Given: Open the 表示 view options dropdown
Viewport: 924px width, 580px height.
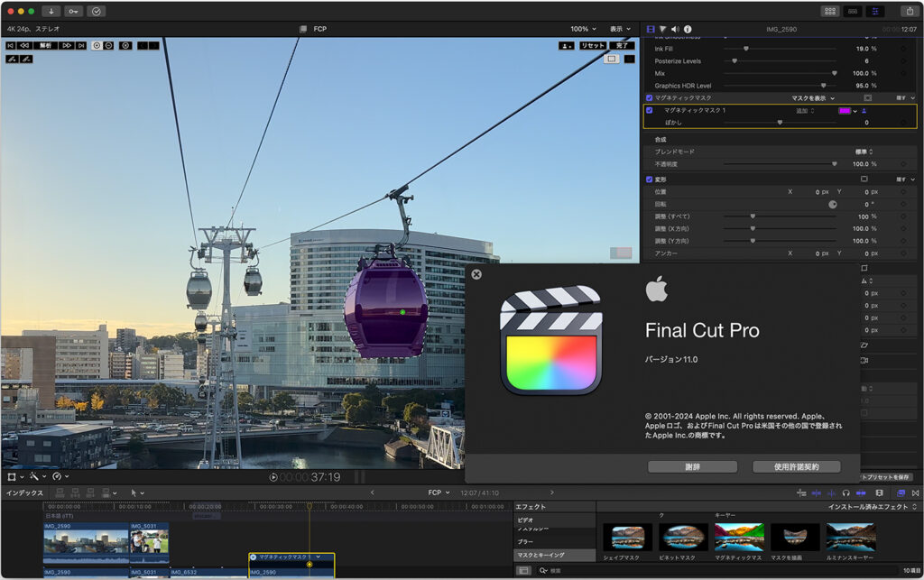Looking at the screenshot, I should 620,29.
